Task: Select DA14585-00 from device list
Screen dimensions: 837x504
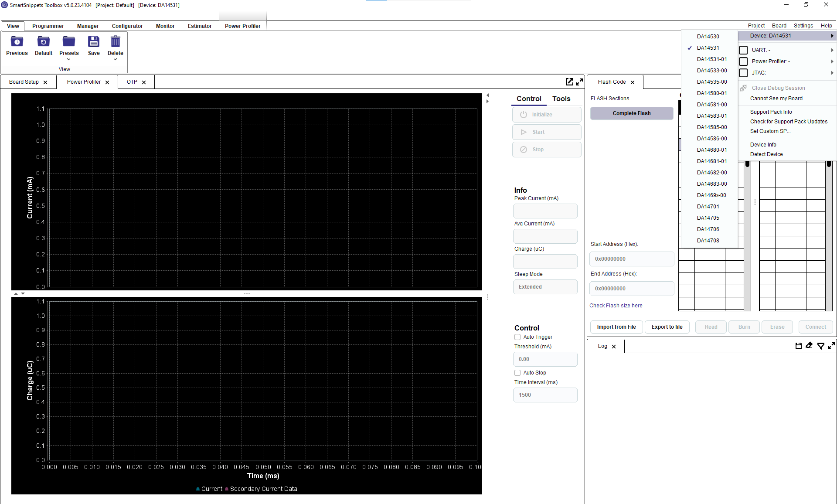Action: coord(710,127)
